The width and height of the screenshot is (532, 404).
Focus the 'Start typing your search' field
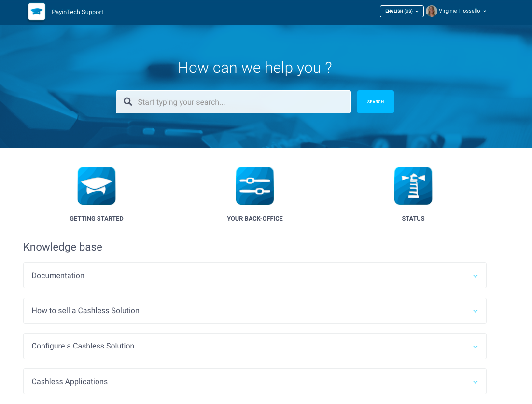[234, 102]
